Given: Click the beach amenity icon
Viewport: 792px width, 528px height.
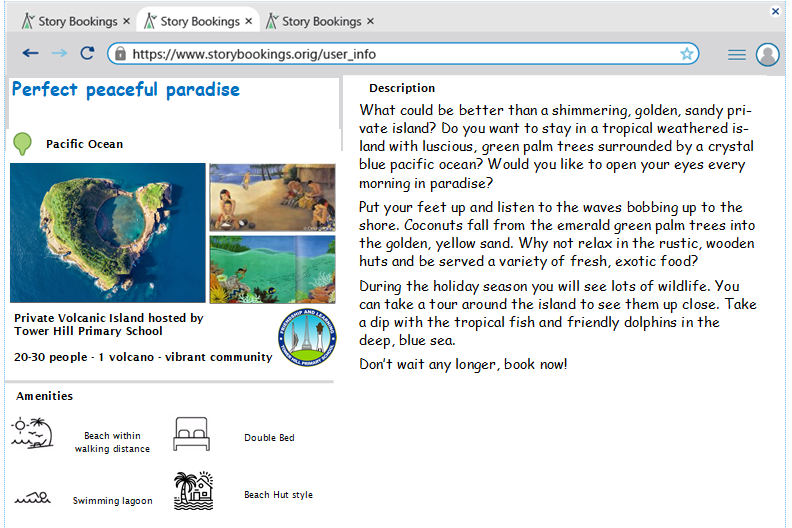Looking at the screenshot, I should pos(32,434).
